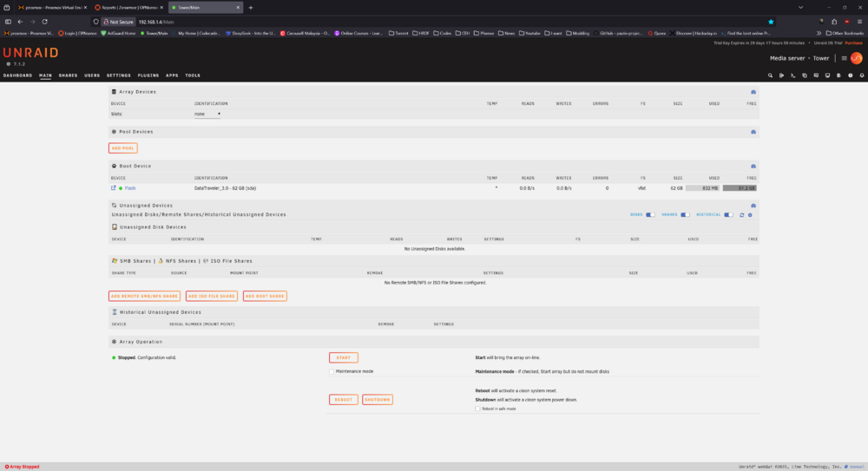Screen dimensions: 868x471
Task: Click the Purchase link
Action: point(853,43)
